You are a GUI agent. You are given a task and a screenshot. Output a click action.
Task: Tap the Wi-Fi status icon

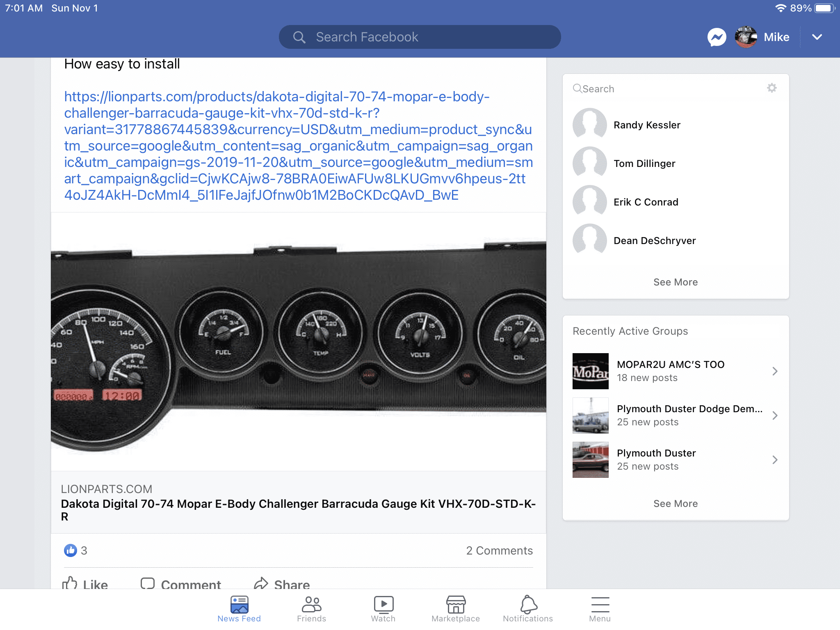781,8
